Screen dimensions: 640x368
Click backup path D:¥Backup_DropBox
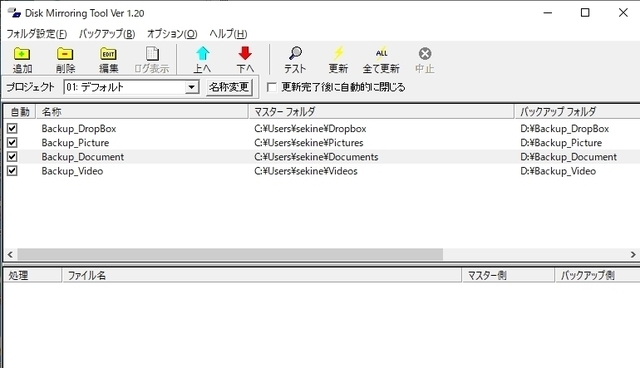click(x=564, y=129)
